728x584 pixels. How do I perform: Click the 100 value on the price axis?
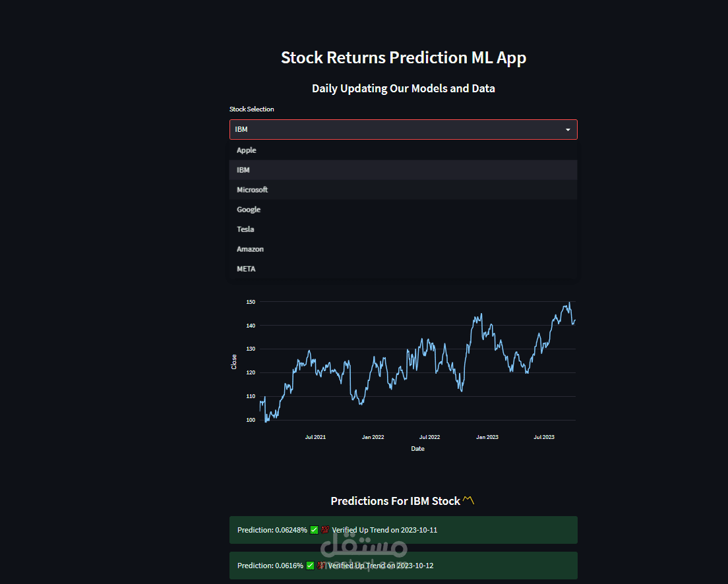[x=251, y=420]
